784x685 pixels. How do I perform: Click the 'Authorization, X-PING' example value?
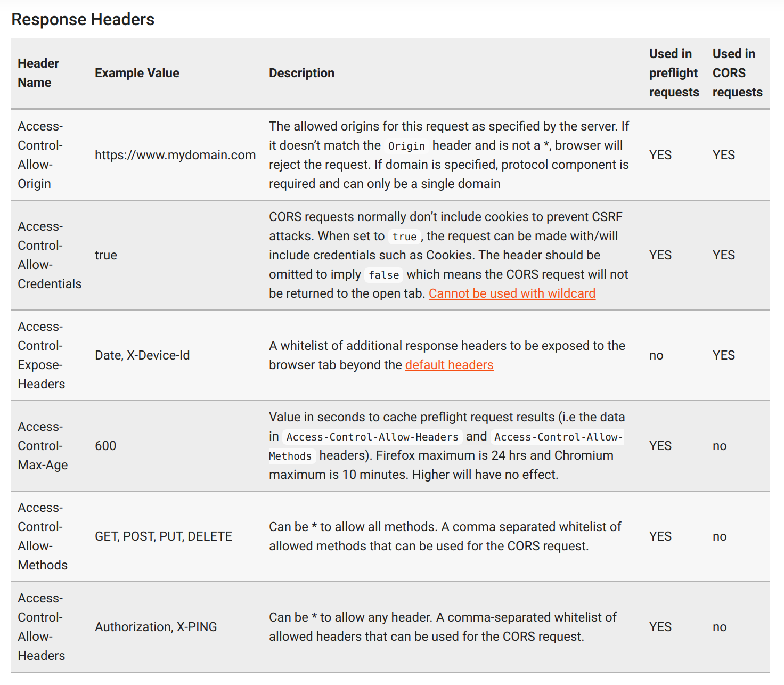pyautogui.click(x=156, y=627)
